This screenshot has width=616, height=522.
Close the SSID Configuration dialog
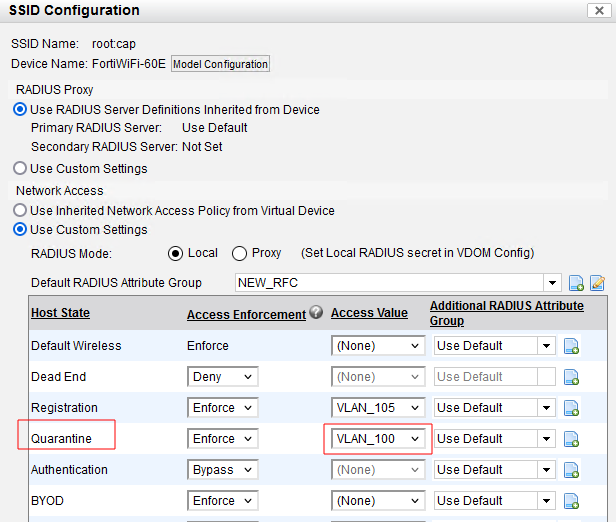598,11
